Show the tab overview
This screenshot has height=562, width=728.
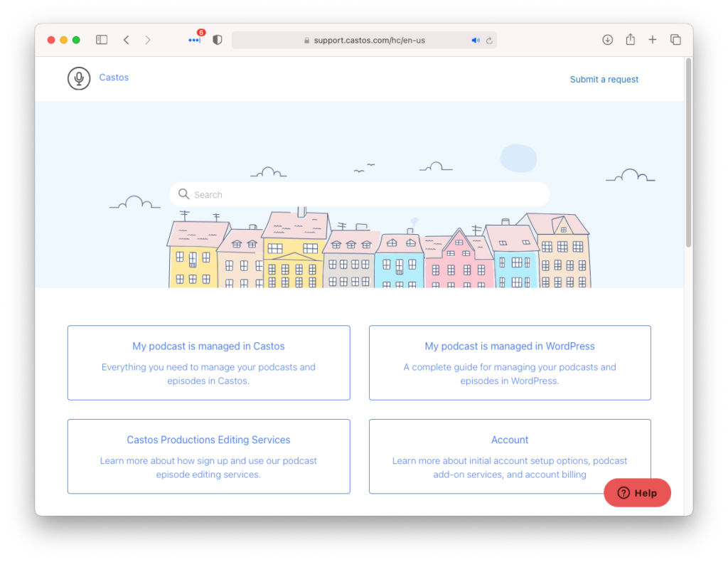[675, 40]
